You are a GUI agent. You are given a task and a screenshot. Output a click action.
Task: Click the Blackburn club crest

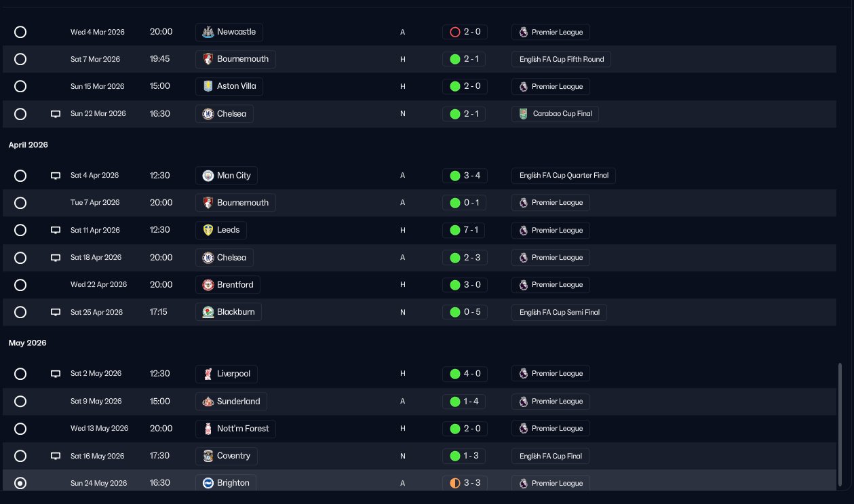208,312
